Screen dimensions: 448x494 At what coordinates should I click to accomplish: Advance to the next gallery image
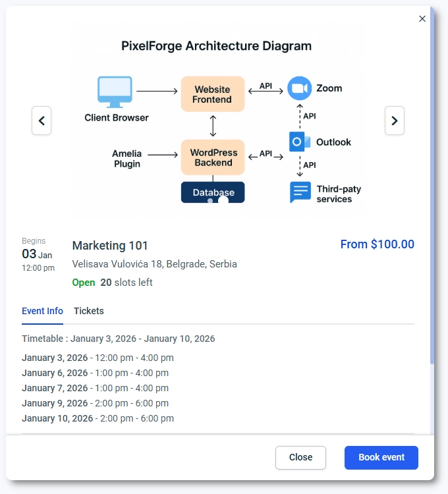394,121
